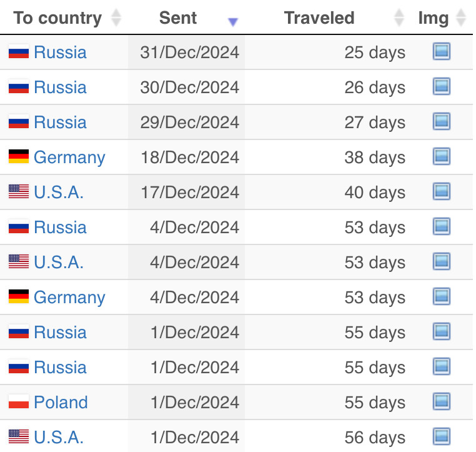Click the 18/Dec/2024 sent date cell
Viewport: 476px width, 452px height.
pyautogui.click(x=190, y=157)
